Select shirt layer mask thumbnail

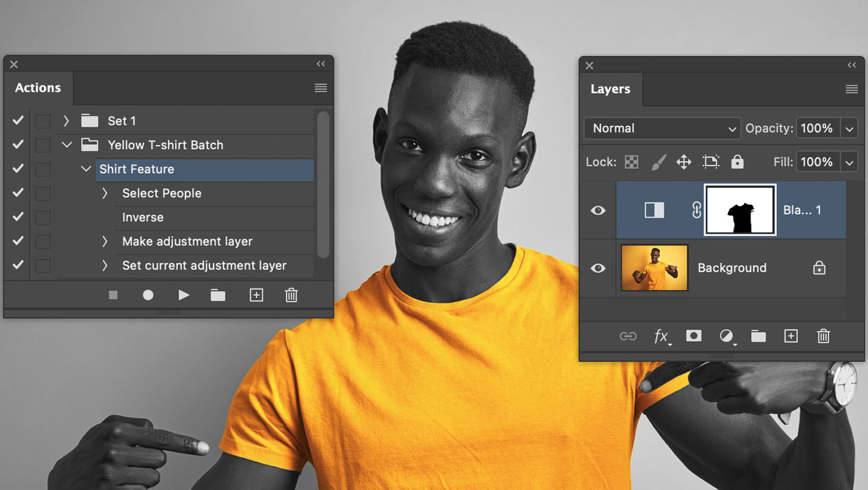click(x=740, y=210)
